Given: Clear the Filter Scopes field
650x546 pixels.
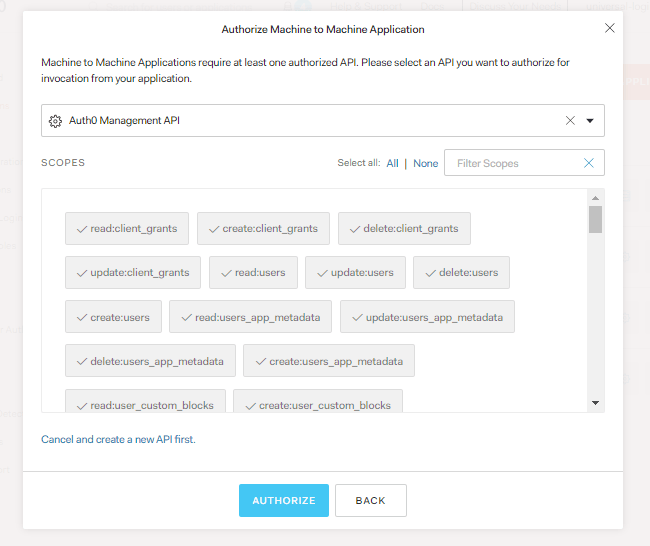Looking at the screenshot, I should (588, 163).
